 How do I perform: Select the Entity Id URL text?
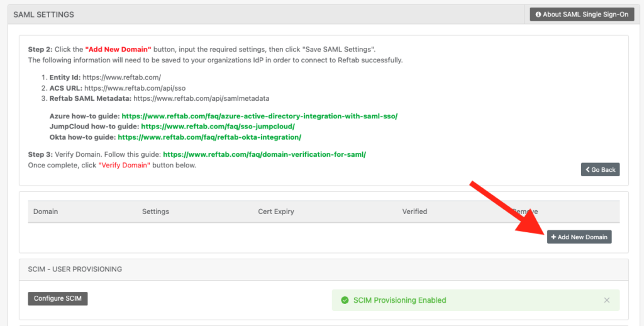pyautogui.click(x=121, y=77)
